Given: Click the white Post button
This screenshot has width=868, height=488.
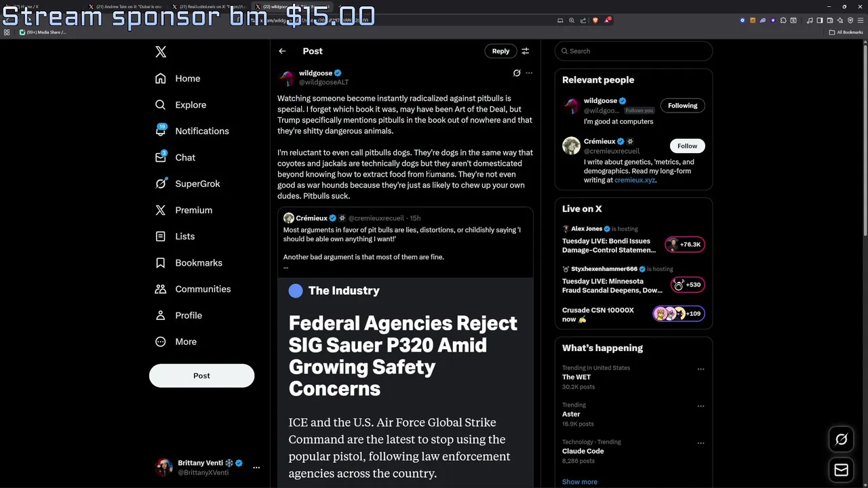Looking at the screenshot, I should (x=201, y=375).
